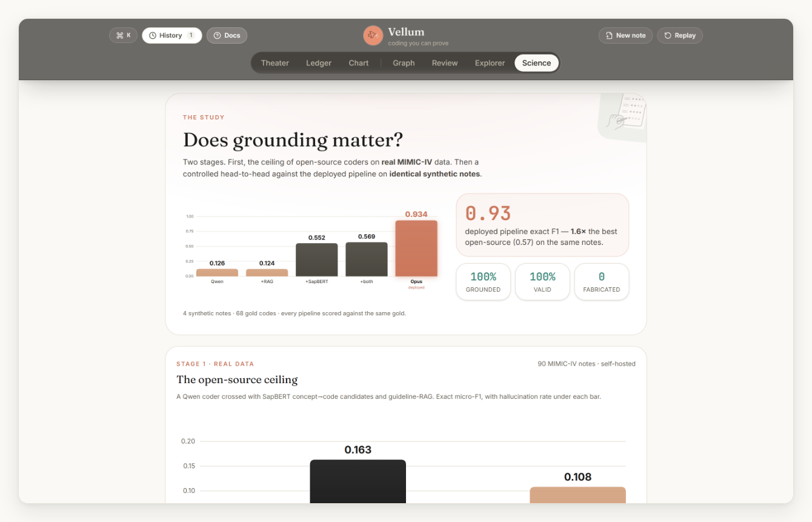The height and width of the screenshot is (522, 812).
Task: Click the notes illustration in card corner
Action: click(623, 117)
